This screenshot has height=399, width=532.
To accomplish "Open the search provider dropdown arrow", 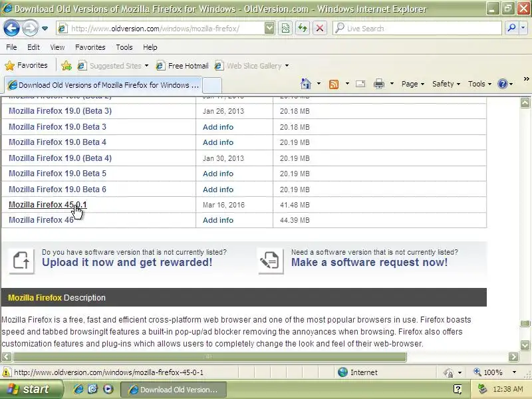I will [523, 28].
